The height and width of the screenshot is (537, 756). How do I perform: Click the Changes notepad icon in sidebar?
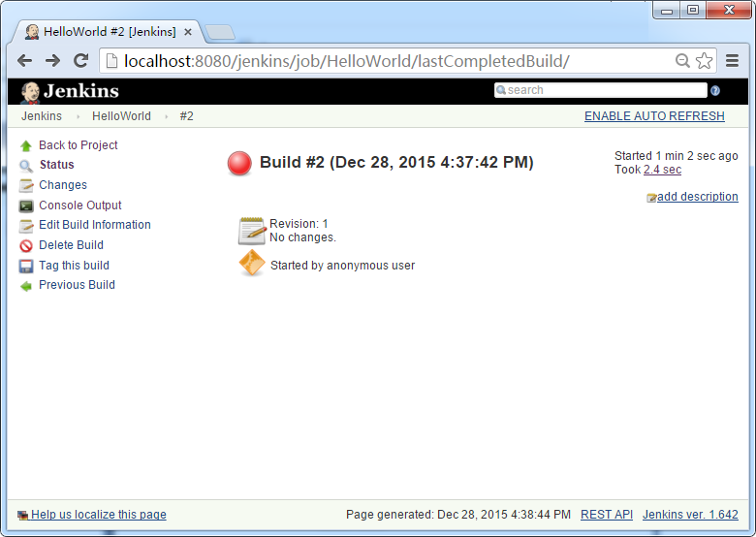tap(26, 185)
